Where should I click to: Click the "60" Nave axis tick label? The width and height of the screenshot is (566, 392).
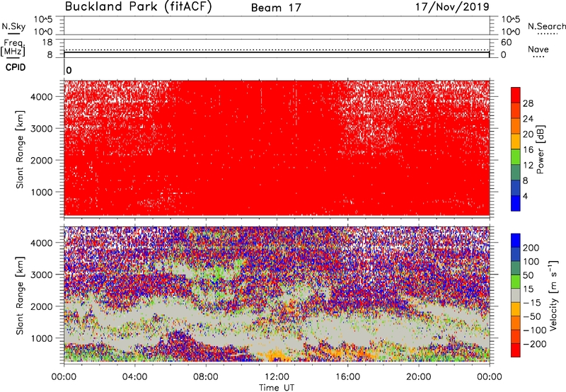click(506, 42)
